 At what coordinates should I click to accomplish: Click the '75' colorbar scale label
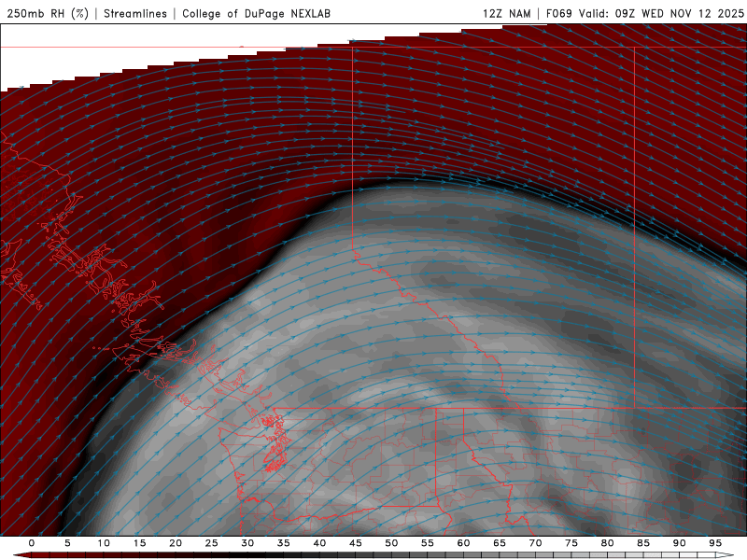coord(571,543)
